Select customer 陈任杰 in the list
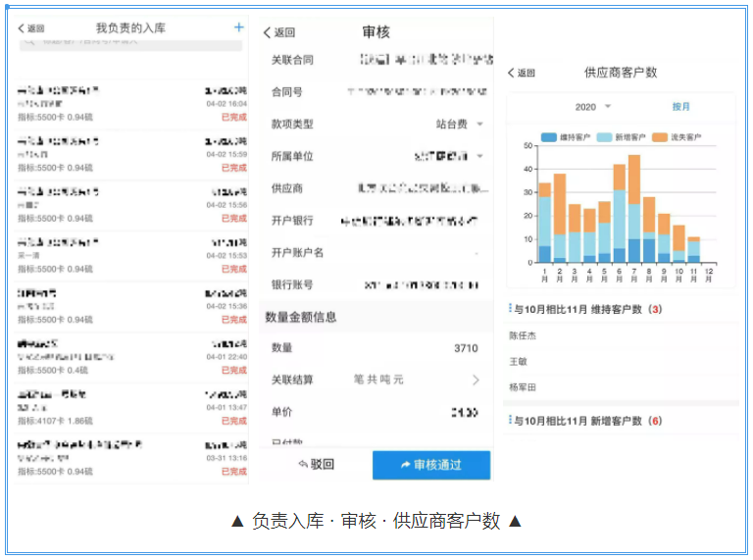This screenshot has height=560, width=753. point(524,335)
